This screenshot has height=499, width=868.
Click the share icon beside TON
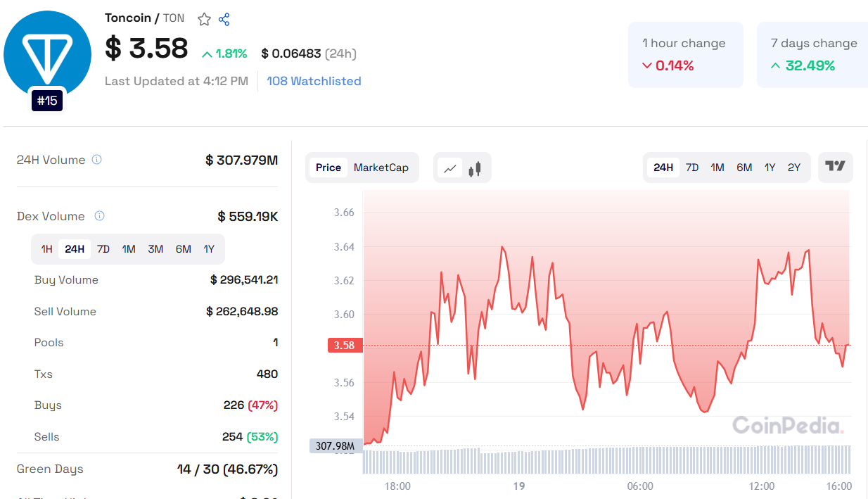(x=224, y=19)
